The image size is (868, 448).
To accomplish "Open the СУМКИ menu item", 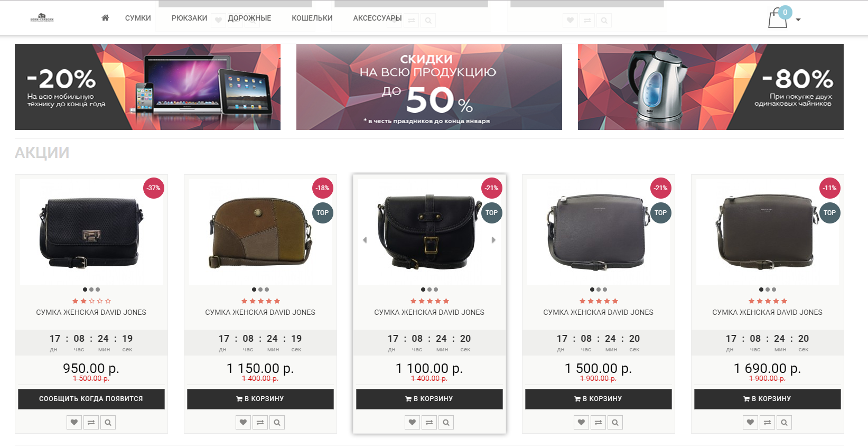I will pos(138,18).
